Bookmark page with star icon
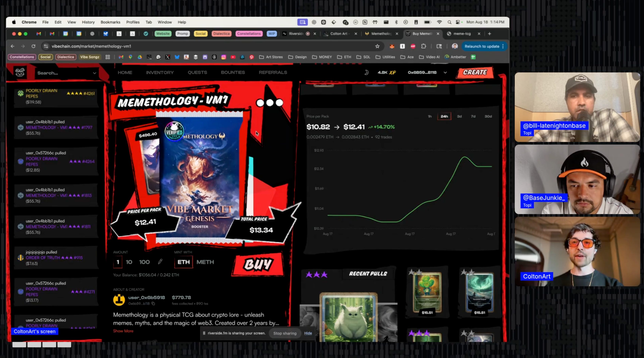 point(377,46)
